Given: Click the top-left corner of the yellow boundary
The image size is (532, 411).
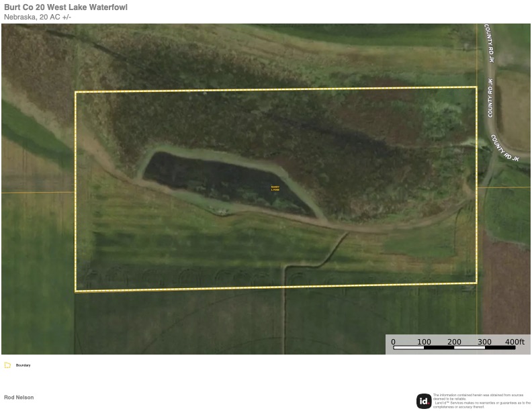Looking at the screenshot, I should (x=75, y=92).
